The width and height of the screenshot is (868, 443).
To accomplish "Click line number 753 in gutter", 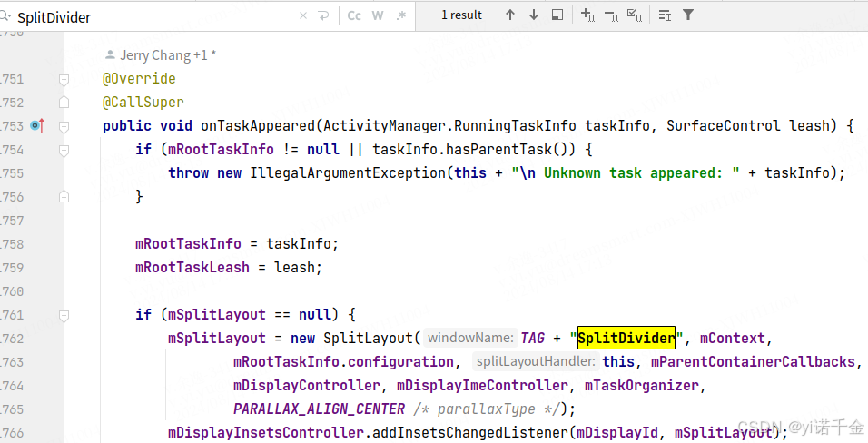I will (12, 125).
